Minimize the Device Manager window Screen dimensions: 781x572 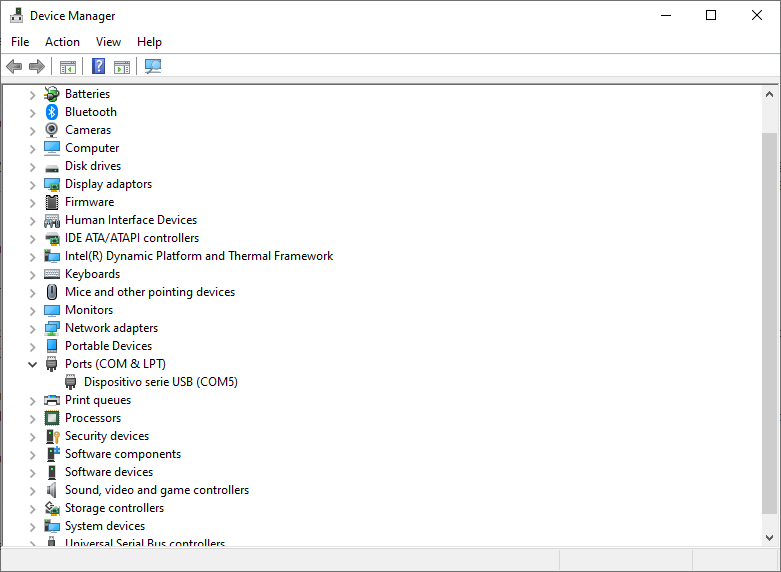(665, 15)
